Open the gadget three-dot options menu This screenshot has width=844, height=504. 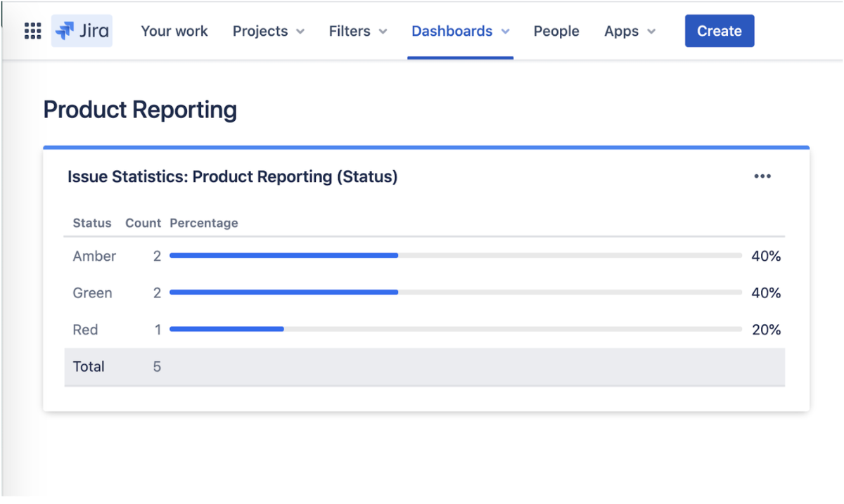[762, 176]
